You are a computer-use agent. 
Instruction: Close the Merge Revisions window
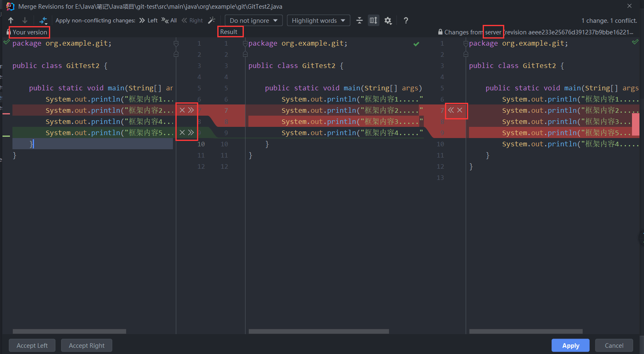(x=629, y=6)
